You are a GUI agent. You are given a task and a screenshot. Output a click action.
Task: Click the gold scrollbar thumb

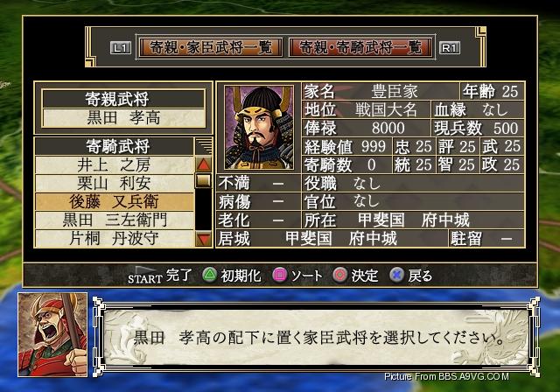point(204,181)
